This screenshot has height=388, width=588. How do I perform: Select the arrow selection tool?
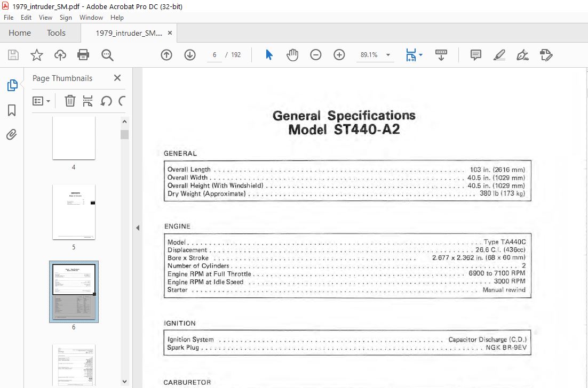click(269, 55)
